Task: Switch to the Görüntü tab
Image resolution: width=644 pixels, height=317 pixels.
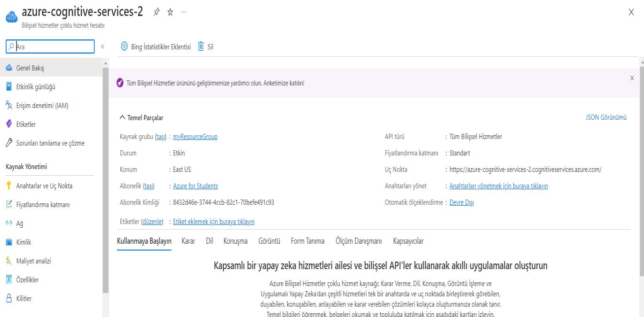Action: coord(269,241)
